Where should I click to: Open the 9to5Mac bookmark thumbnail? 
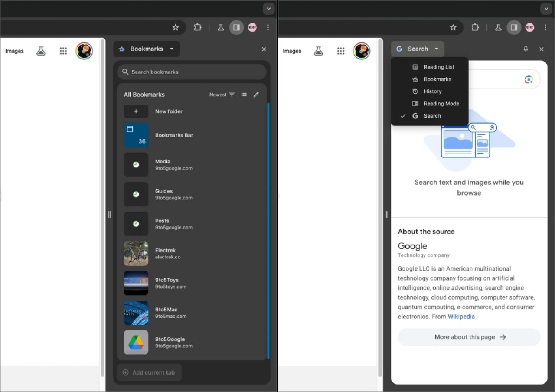[136, 313]
